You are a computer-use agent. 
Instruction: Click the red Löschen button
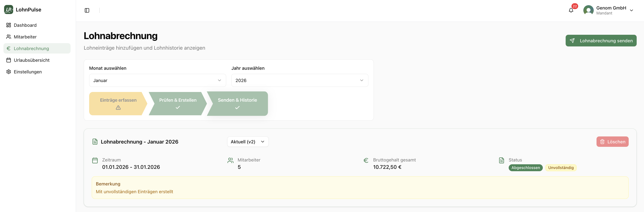[x=612, y=142]
